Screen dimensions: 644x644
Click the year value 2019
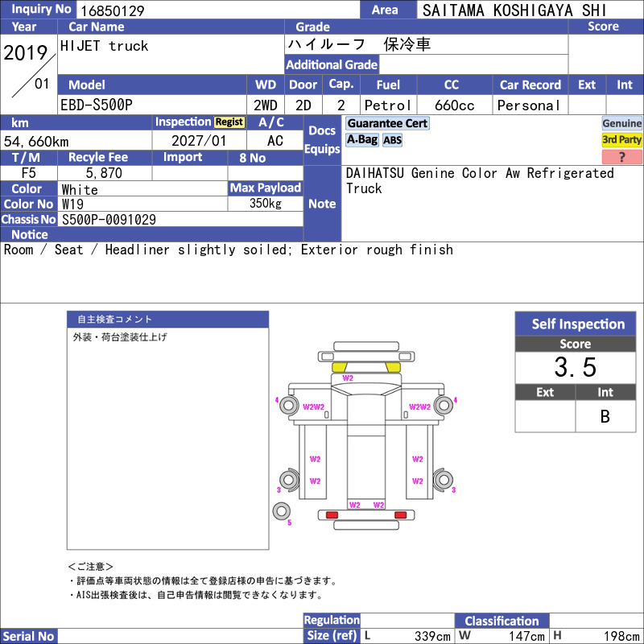click(26, 53)
